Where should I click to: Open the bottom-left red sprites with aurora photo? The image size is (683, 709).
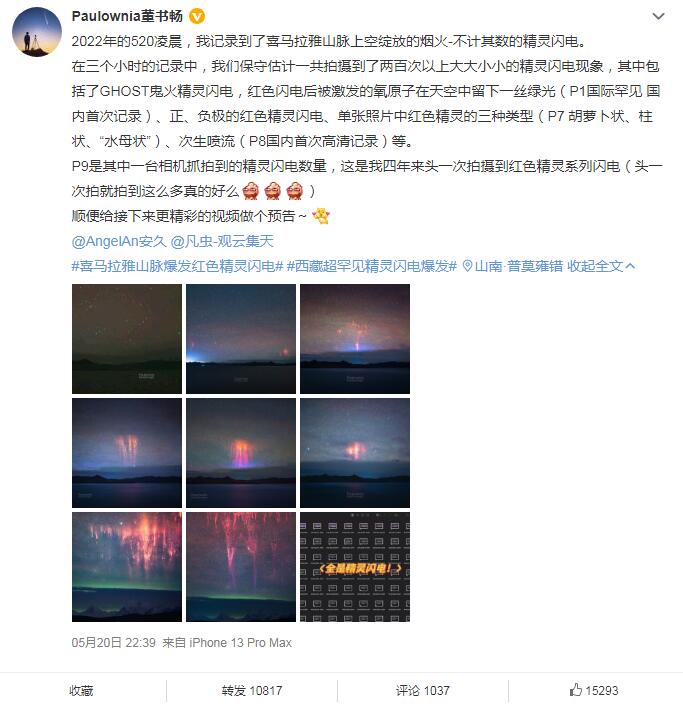pyautogui.click(x=127, y=567)
